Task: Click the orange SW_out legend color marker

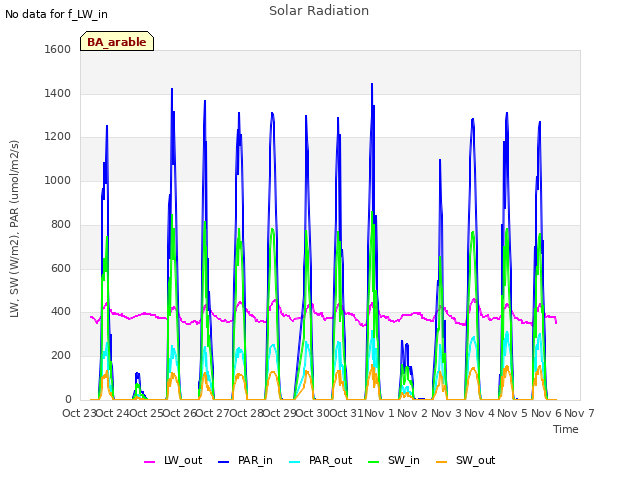Action: [x=441, y=462]
